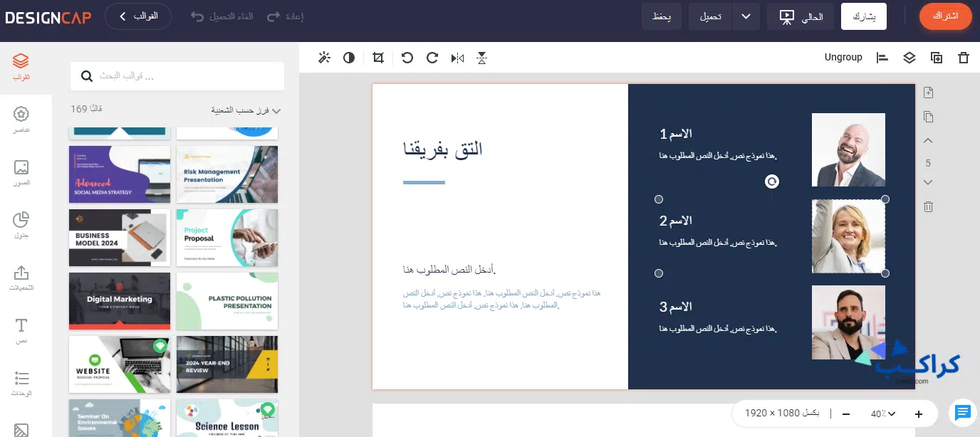Click the الاسم 3 heading text
This screenshot has height=437, width=980.
[x=676, y=307]
